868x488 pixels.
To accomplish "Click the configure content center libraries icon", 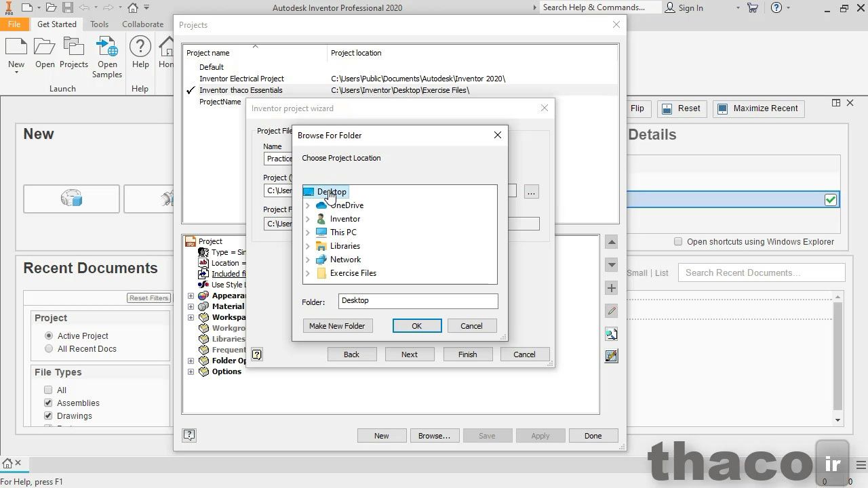I will [612, 356].
